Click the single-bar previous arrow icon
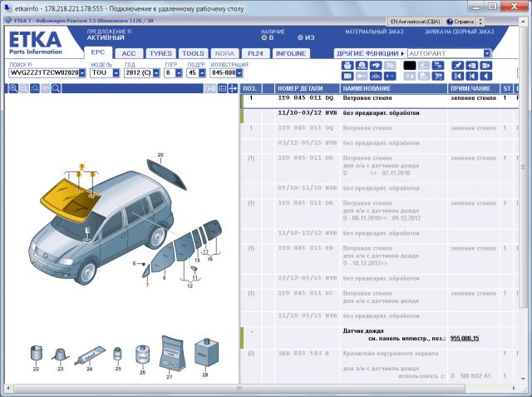 click(x=472, y=76)
